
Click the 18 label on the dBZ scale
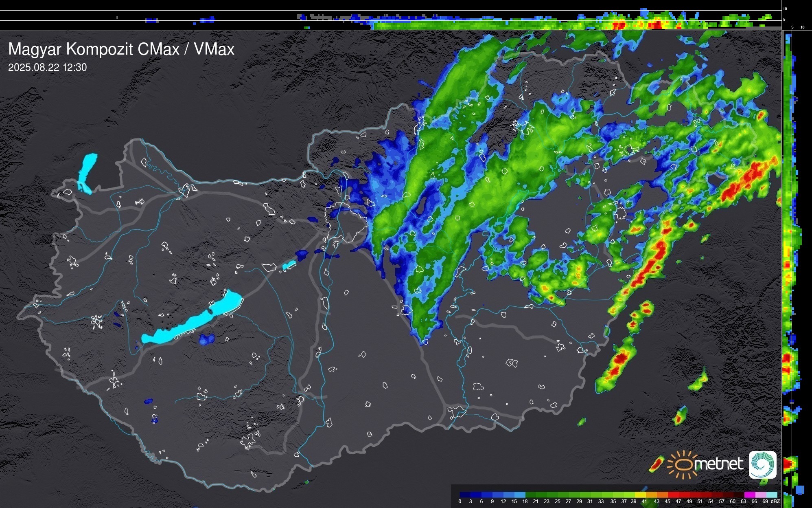(525, 501)
